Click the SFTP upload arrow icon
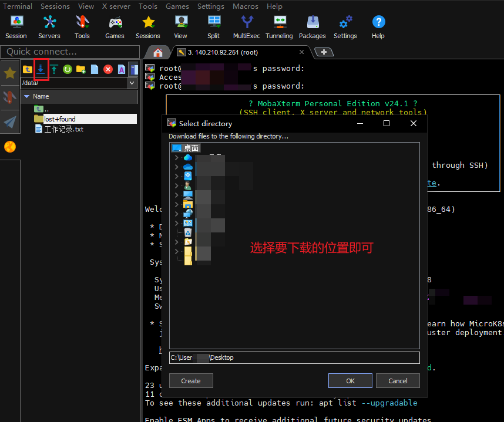Screen dimensions: 504x422 (x=54, y=69)
